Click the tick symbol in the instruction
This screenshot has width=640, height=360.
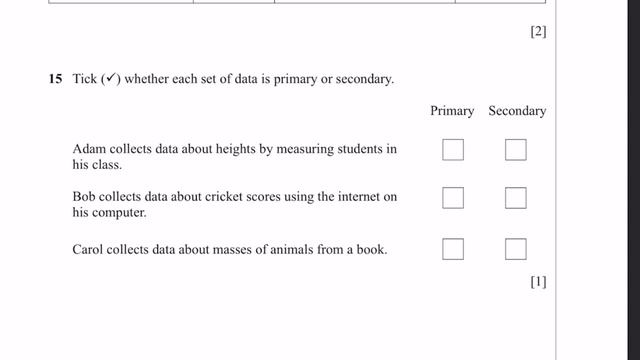pyautogui.click(x=111, y=78)
